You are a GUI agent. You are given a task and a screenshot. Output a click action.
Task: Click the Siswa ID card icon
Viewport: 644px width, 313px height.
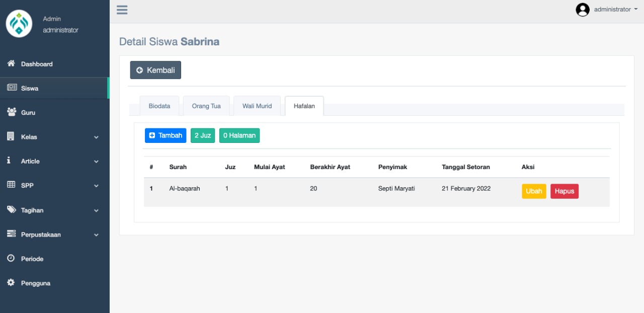(x=11, y=88)
